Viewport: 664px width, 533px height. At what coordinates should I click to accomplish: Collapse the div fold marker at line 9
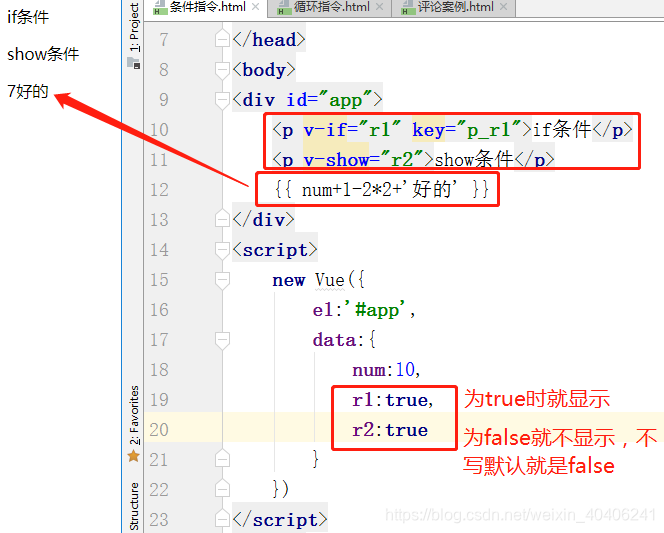(222, 100)
